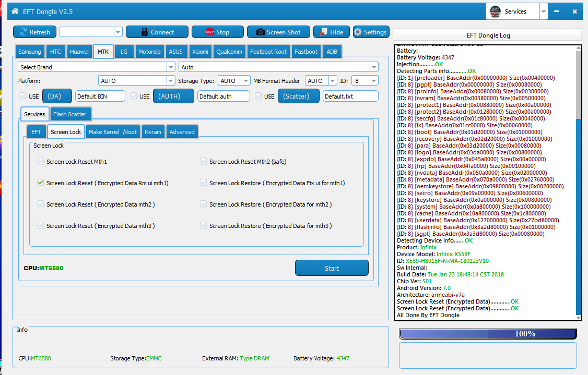Toggle Screen Lock Reset Encrypted Data Rm ui mth1
This screenshot has height=375, width=588.
click(x=41, y=183)
